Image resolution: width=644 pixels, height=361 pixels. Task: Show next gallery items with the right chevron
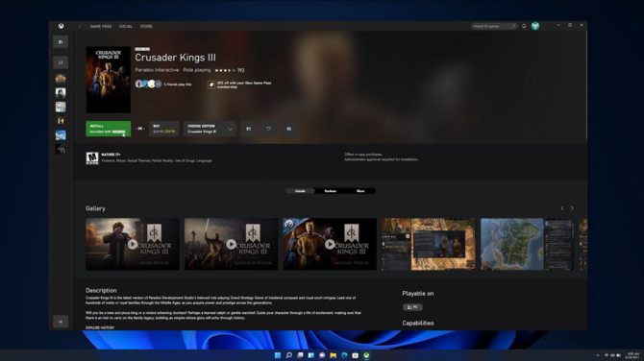pyautogui.click(x=572, y=208)
